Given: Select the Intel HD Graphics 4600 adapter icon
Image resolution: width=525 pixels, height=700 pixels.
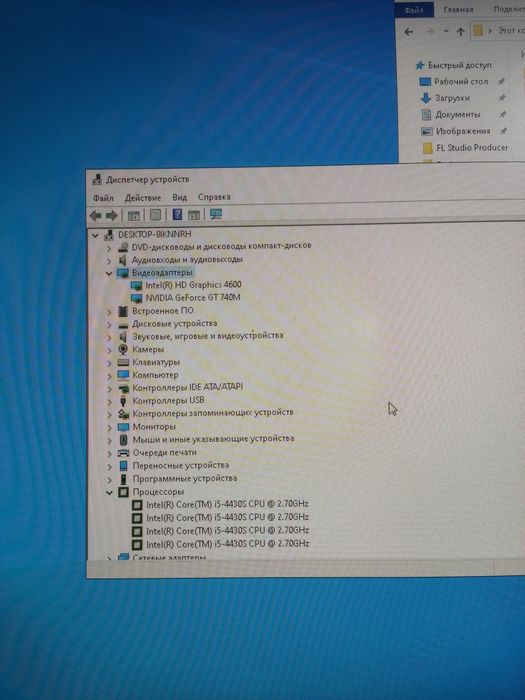Looking at the screenshot, I should tap(137, 286).
